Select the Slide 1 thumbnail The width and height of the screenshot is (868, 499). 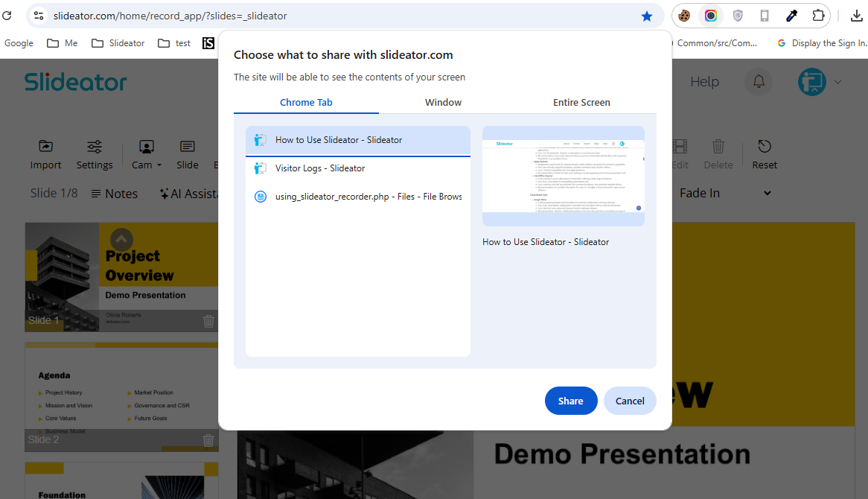point(121,277)
